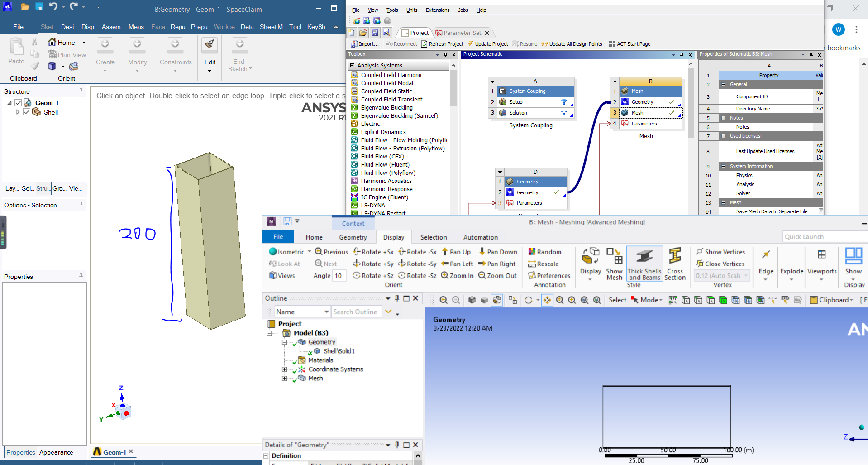868x465 pixels.
Task: Click Workbench save project icon
Action: (375, 33)
